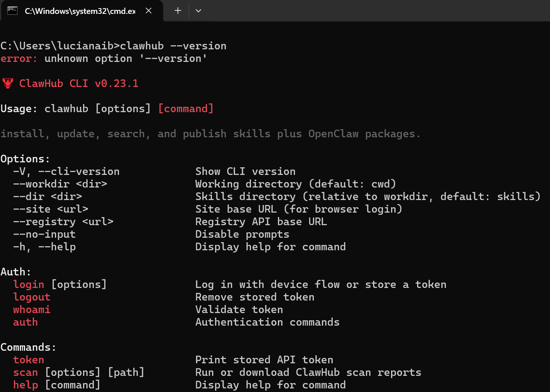Click the red 'login' command
Viewport: 550px width, 392px height.
[x=29, y=284]
